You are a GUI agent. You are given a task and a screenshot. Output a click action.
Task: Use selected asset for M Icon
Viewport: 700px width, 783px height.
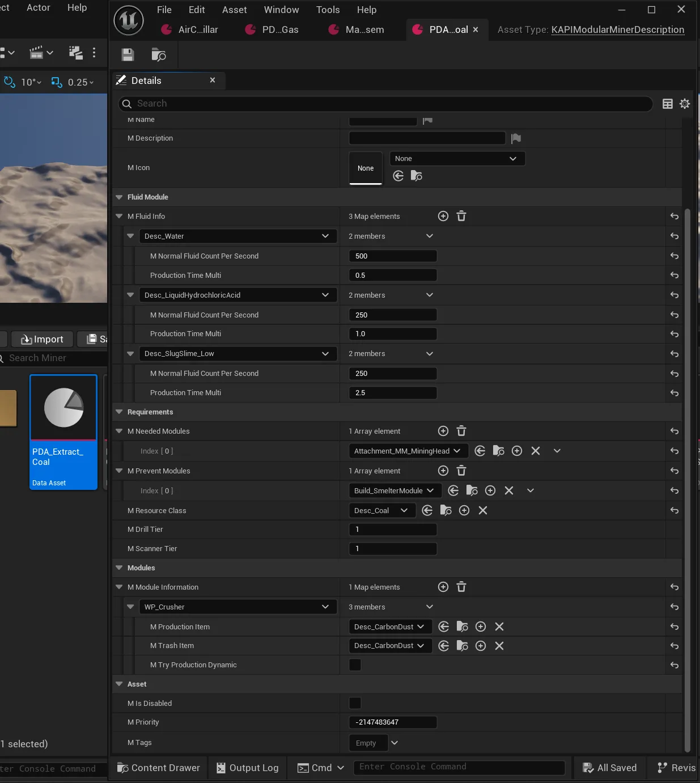[398, 176]
